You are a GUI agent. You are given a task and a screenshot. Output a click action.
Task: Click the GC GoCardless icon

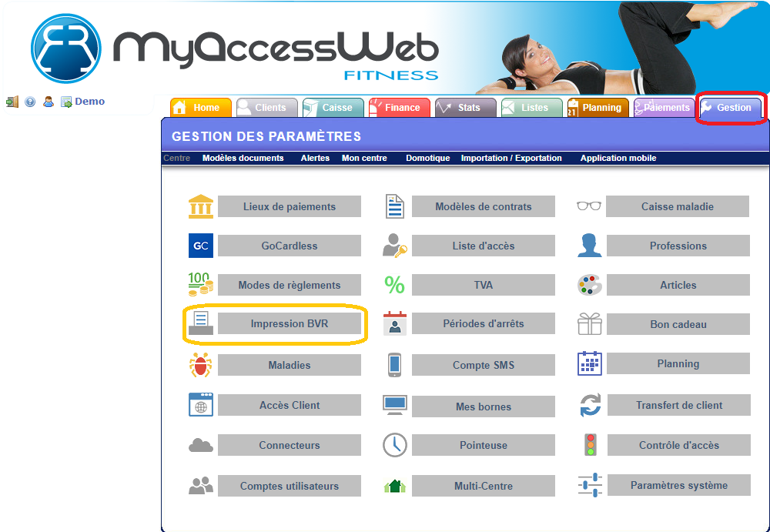(201, 246)
